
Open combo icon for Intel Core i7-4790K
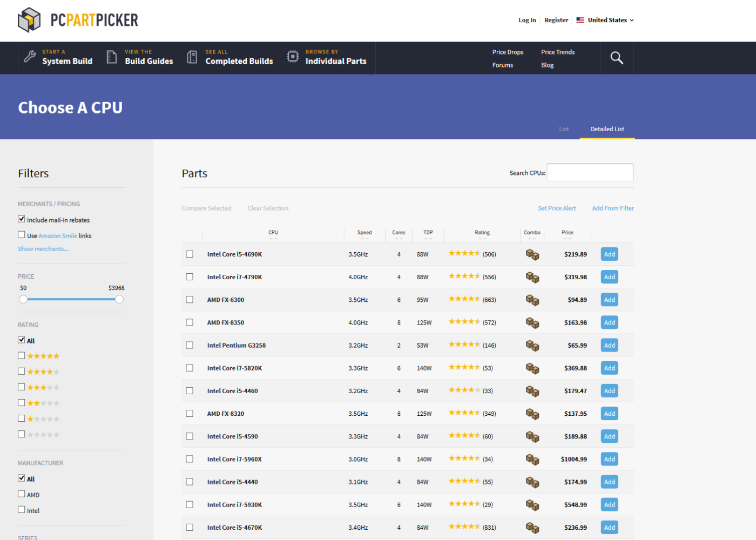click(x=532, y=277)
